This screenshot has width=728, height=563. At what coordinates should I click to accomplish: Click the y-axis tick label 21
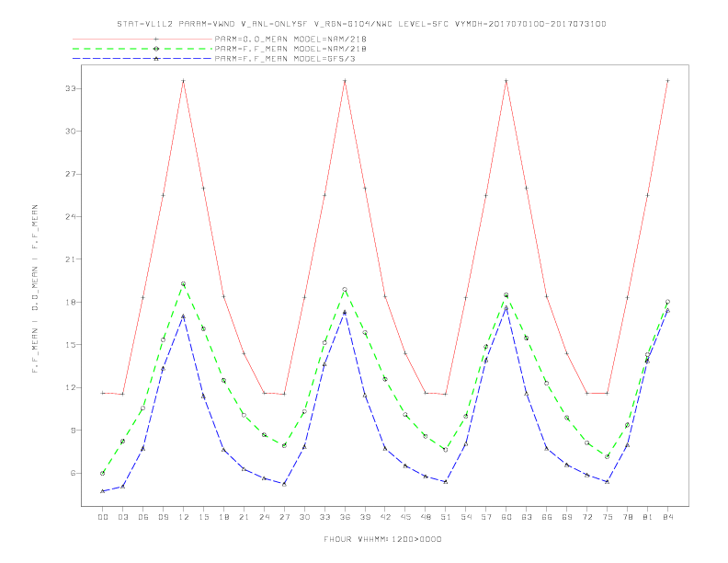point(71,259)
